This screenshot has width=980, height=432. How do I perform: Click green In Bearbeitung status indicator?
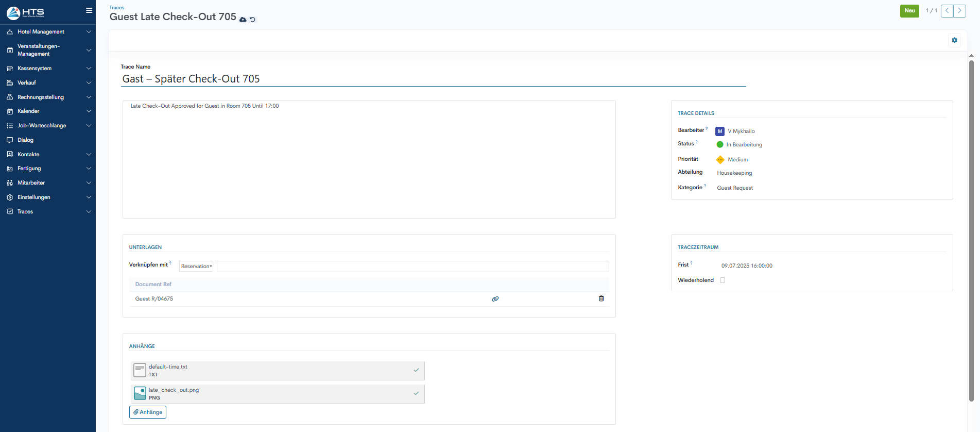720,145
